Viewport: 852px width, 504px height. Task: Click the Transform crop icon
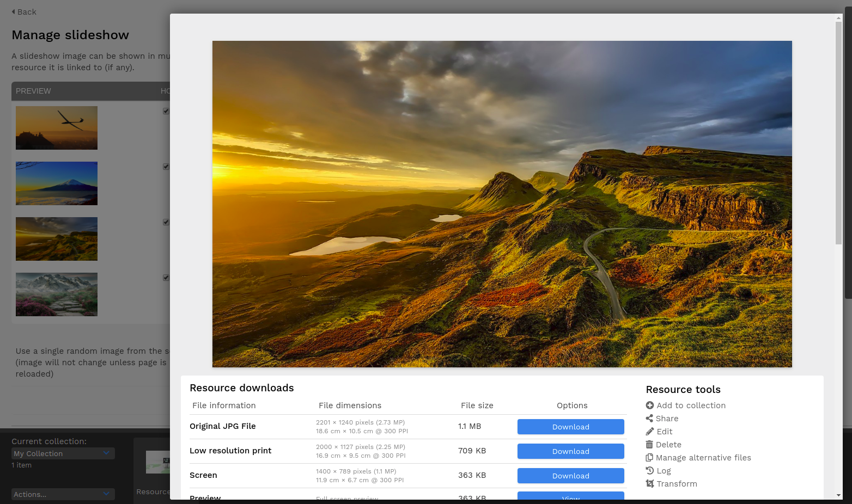point(650,484)
